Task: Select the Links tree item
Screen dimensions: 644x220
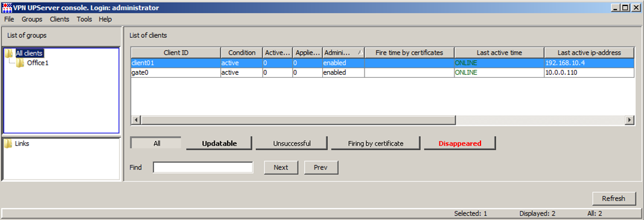Action: pyautogui.click(x=22, y=143)
